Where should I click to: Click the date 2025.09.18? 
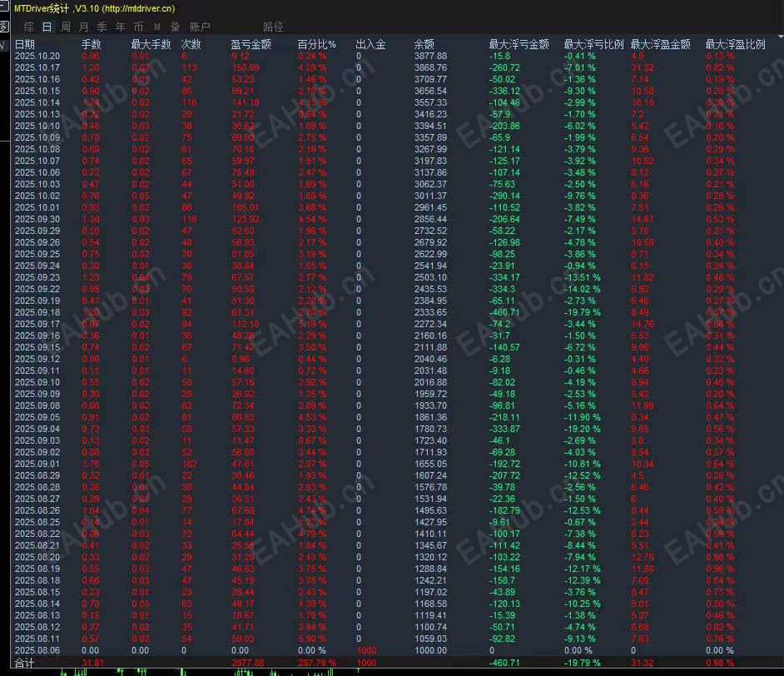coord(37,312)
